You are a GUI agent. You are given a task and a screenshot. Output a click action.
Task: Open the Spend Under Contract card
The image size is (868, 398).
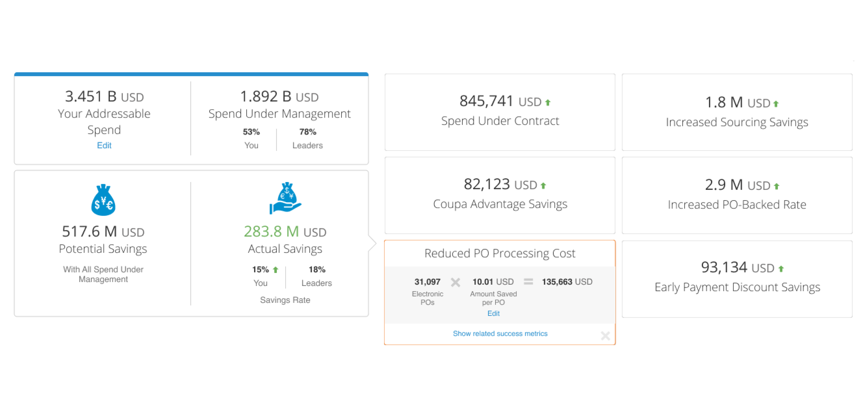click(x=500, y=112)
